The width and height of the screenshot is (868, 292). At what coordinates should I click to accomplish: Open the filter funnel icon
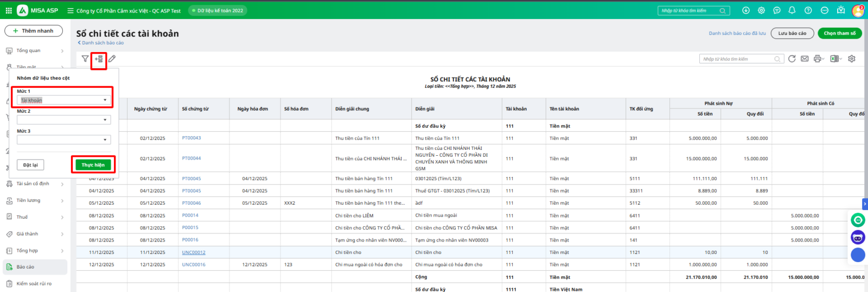point(85,59)
